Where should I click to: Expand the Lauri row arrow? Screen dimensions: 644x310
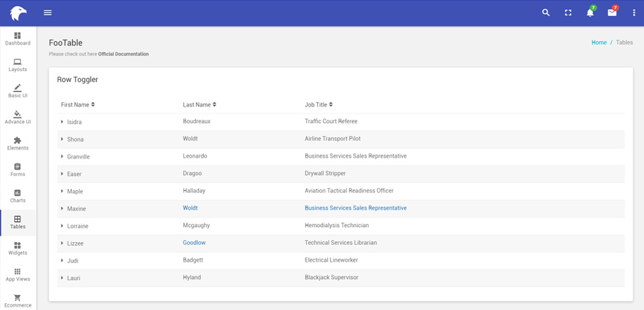[62, 278]
